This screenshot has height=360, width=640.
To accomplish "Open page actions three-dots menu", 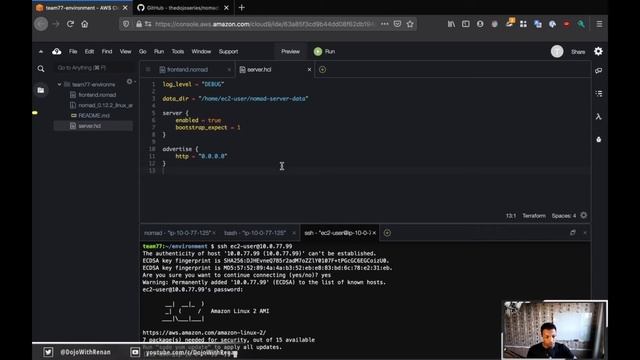I will click(384, 24).
